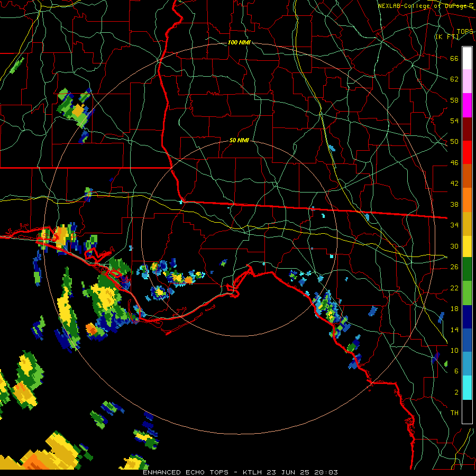Click the 34 value on legend

coord(454,225)
